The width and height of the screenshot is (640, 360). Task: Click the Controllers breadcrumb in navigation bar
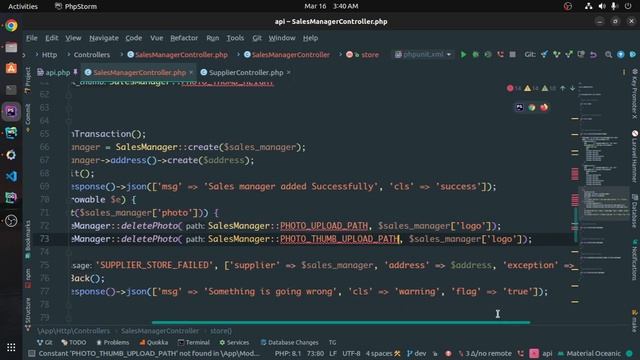point(91,55)
